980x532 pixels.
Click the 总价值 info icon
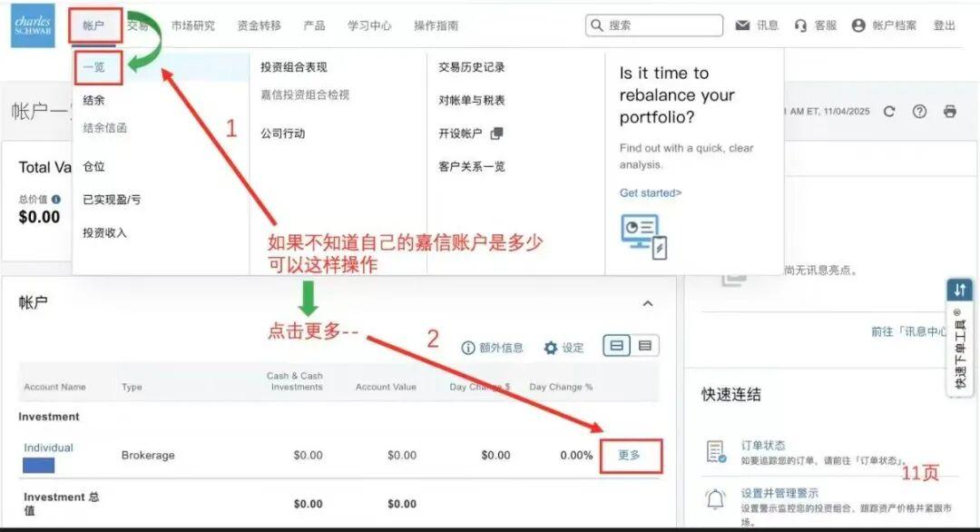pyautogui.click(x=56, y=200)
